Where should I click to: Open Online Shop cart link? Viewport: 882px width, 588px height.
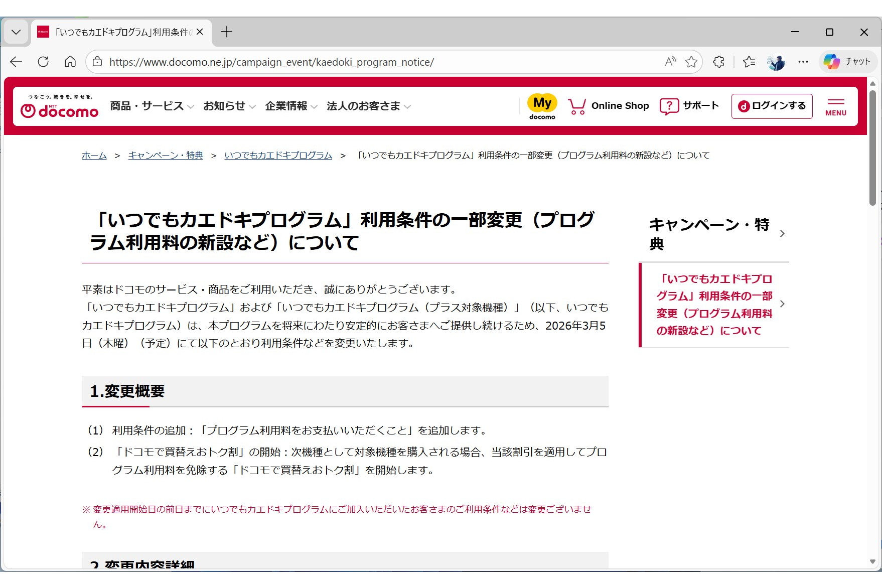coord(609,106)
